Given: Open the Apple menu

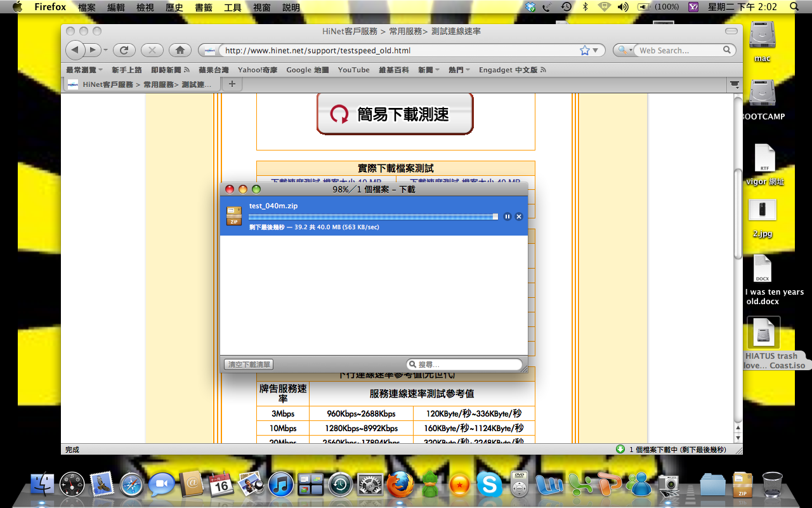Looking at the screenshot, I should pyautogui.click(x=17, y=7).
